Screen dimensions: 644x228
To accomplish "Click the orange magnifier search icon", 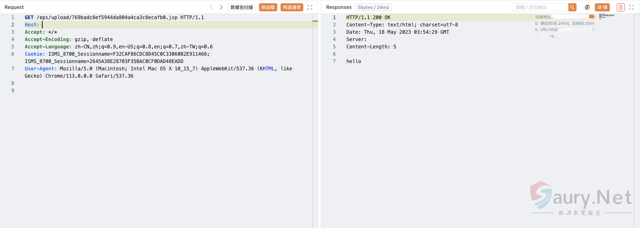I will [x=572, y=7].
